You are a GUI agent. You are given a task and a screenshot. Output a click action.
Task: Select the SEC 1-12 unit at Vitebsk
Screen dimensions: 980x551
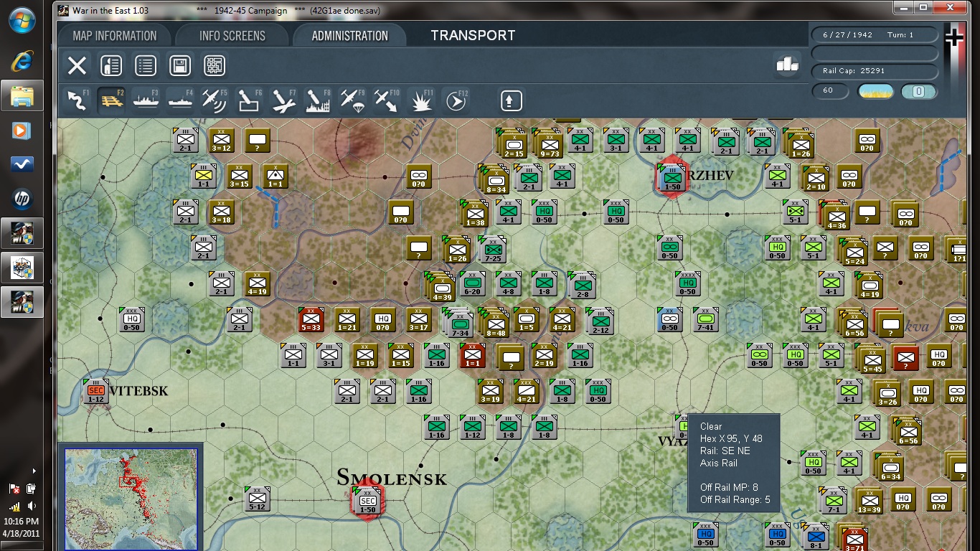click(x=95, y=390)
